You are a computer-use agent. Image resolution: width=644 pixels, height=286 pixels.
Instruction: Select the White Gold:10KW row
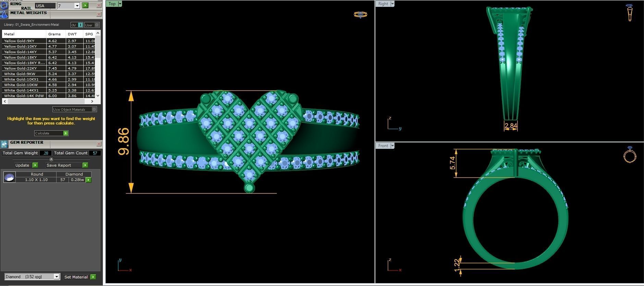click(x=49, y=85)
